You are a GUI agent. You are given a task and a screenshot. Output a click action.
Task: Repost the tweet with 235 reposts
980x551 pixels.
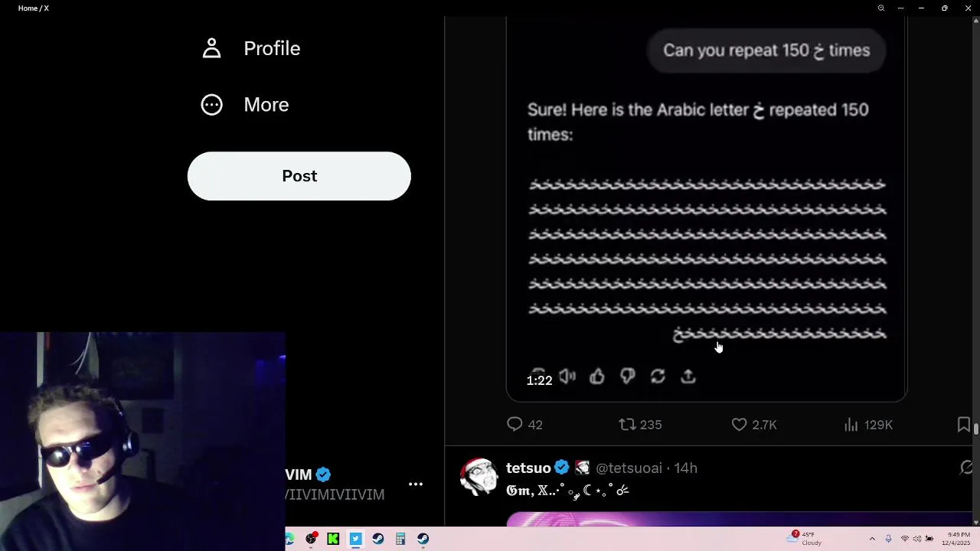(x=627, y=424)
